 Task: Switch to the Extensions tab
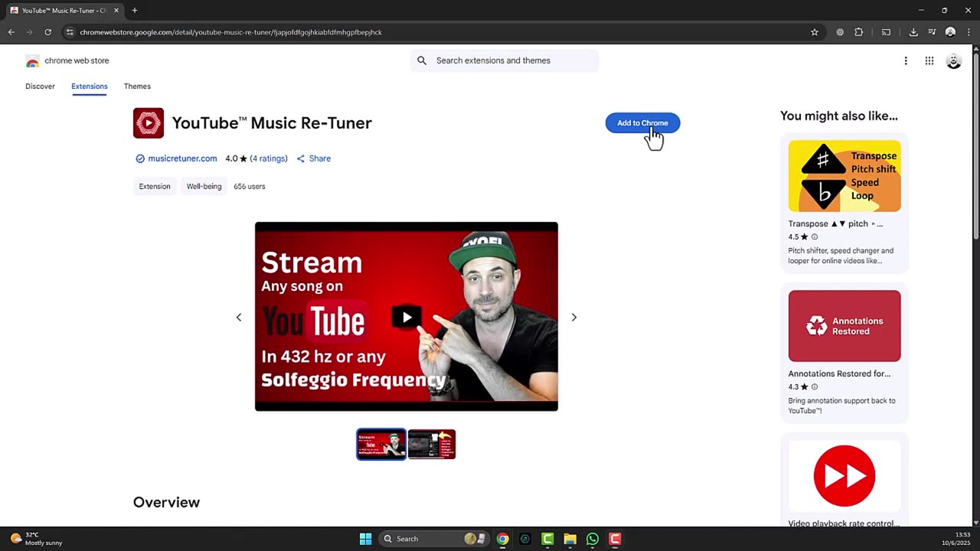coord(90,86)
